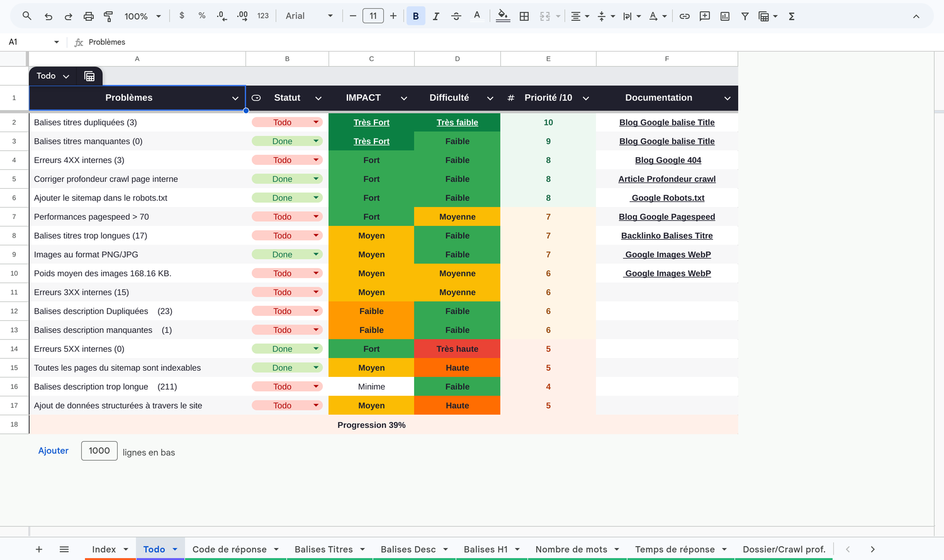Apply percent format icon
Viewport: 944px width, 560px height.
(x=202, y=16)
